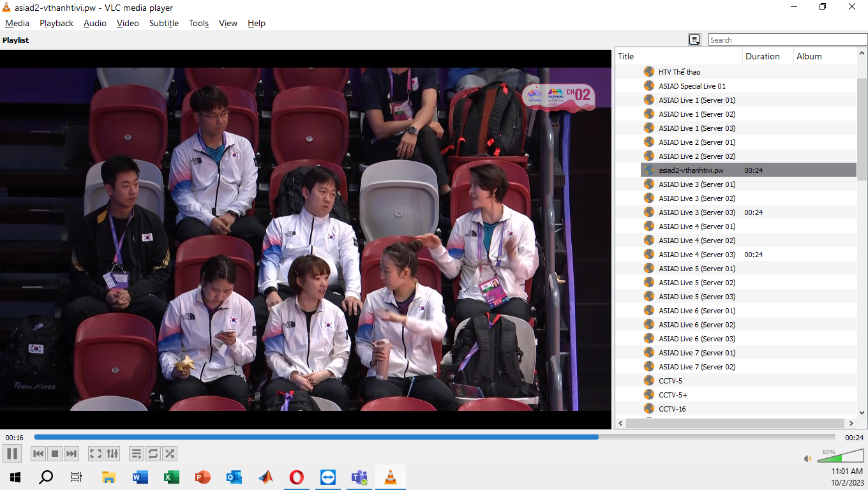Open the Tools menu
Screen dimensions: 868x490
[x=198, y=23]
